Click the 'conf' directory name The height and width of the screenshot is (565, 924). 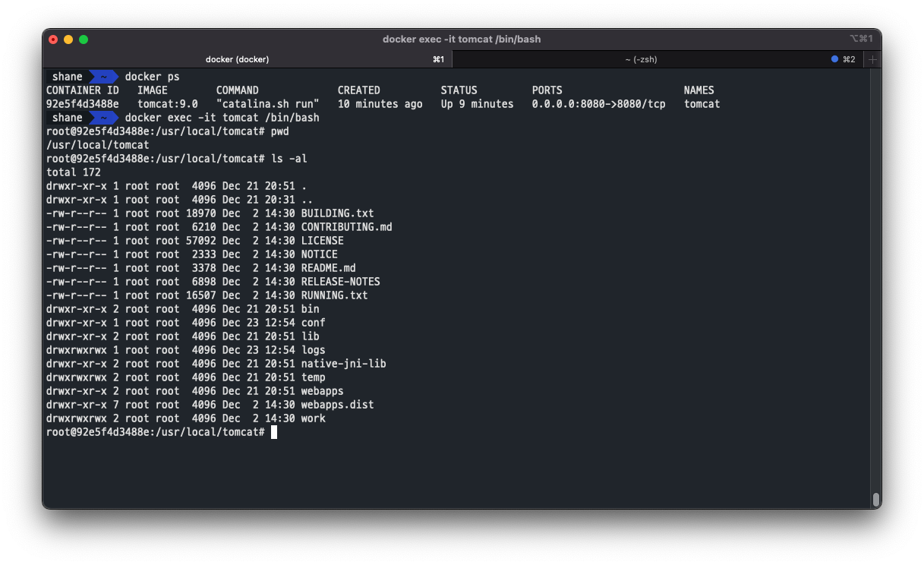click(x=313, y=323)
